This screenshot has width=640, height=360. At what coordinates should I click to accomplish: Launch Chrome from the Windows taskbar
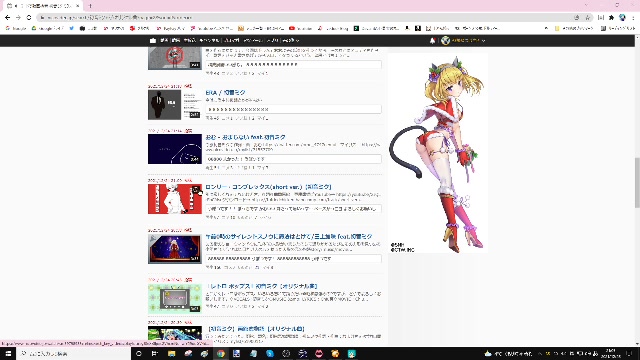221,353
